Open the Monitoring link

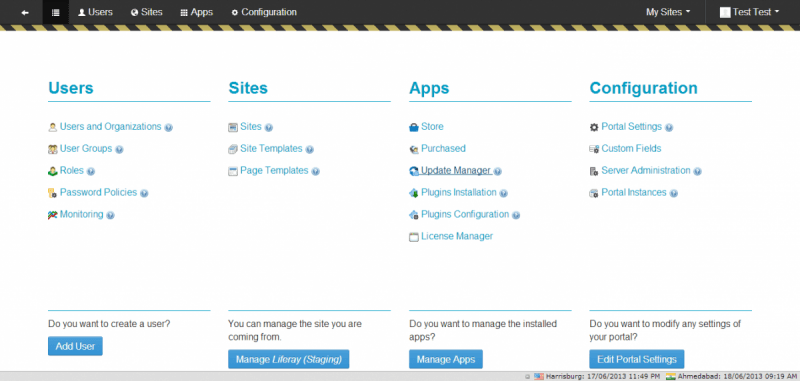coord(82,214)
